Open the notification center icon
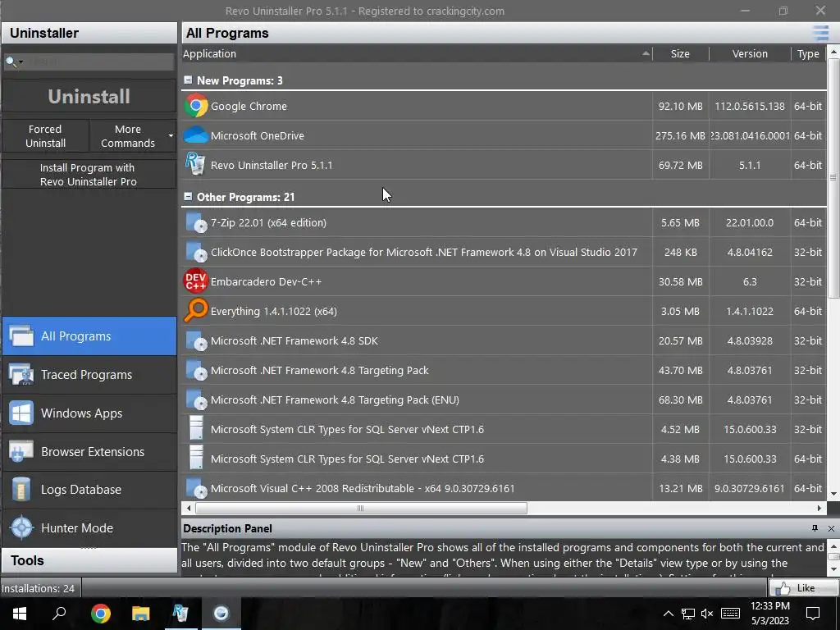 tap(813, 614)
